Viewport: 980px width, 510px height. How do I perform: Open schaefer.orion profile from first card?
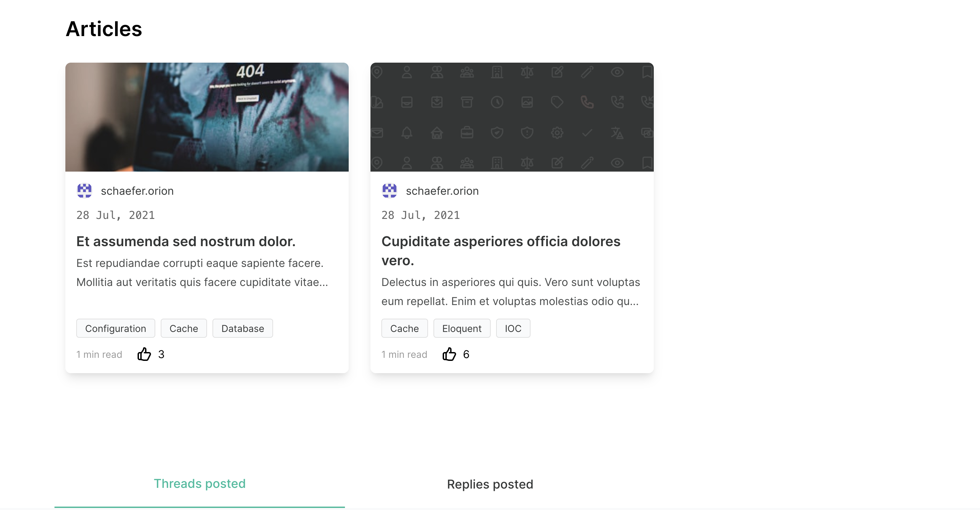pyautogui.click(x=137, y=191)
